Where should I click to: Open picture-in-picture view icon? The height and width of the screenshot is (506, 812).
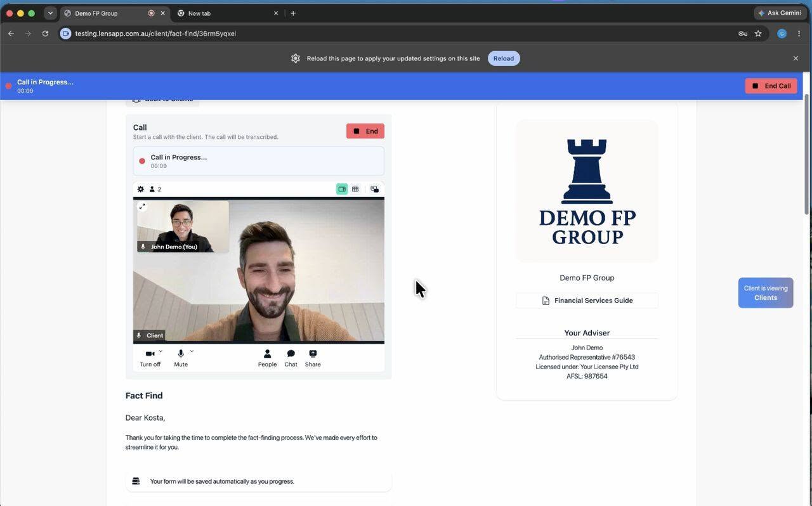point(375,189)
